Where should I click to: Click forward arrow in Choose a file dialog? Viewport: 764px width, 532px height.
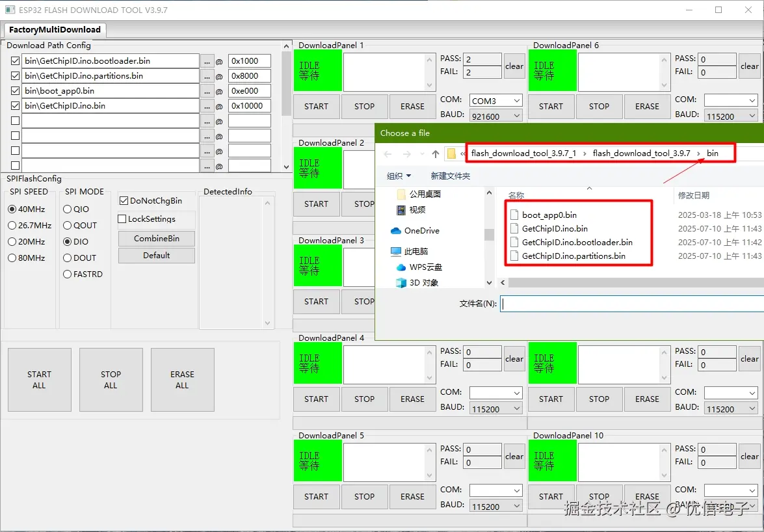coord(407,154)
